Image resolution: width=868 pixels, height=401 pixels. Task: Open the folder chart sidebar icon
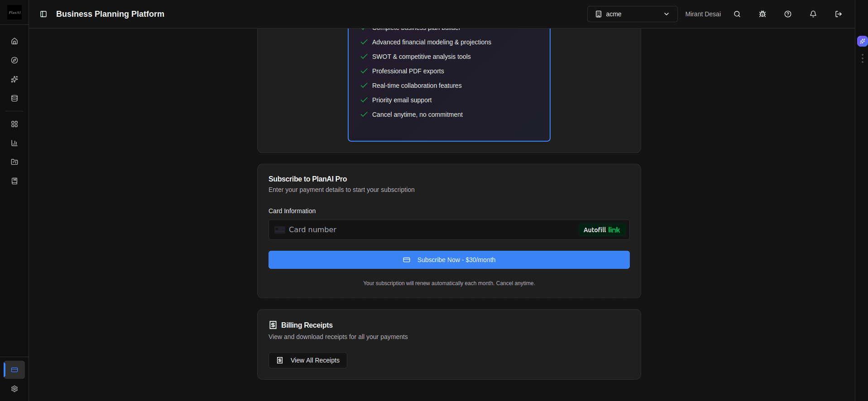(14, 162)
